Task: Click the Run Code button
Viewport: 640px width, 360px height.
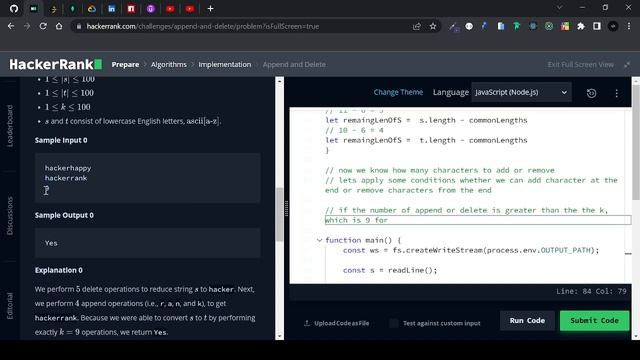Action: (x=527, y=320)
